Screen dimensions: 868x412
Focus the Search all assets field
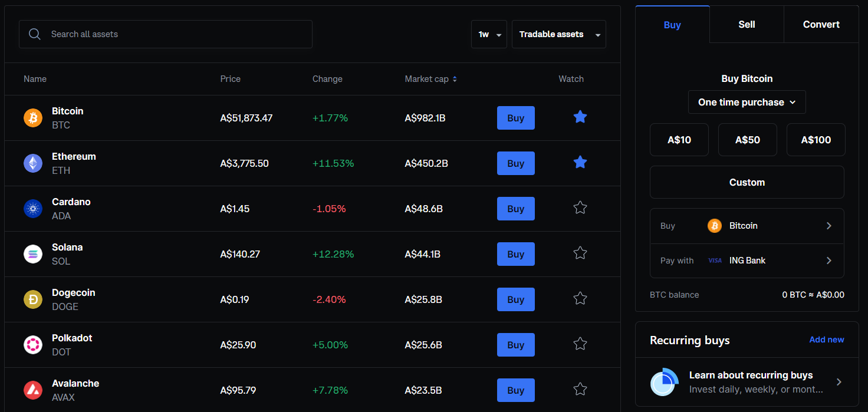click(x=166, y=34)
